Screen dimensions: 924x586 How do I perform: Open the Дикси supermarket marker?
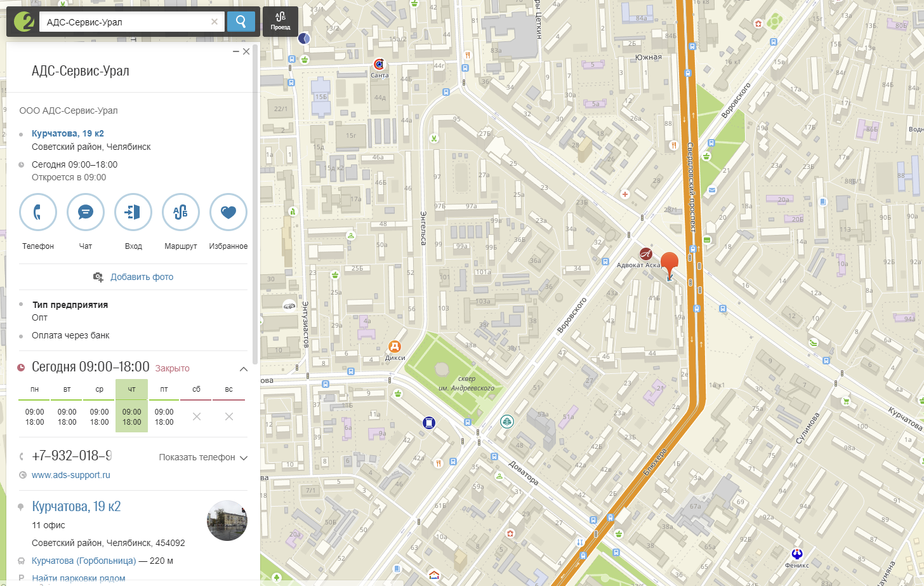395,346
